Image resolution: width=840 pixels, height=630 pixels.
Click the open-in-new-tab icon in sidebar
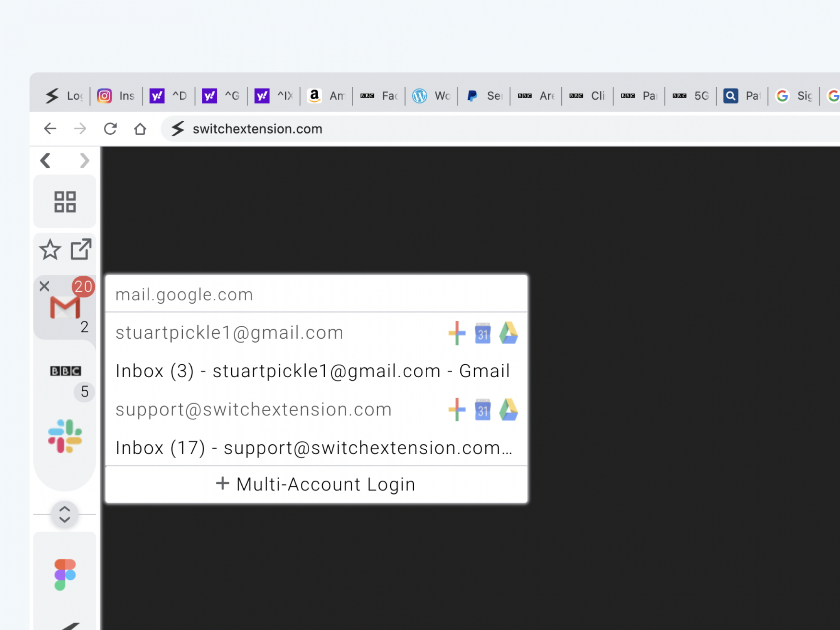[x=81, y=249]
